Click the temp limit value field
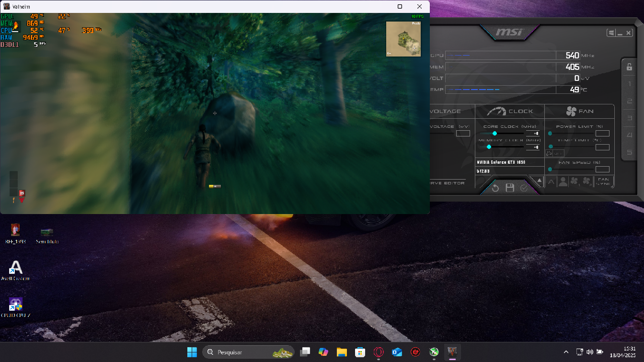The width and height of the screenshot is (644, 362). pyautogui.click(x=602, y=147)
